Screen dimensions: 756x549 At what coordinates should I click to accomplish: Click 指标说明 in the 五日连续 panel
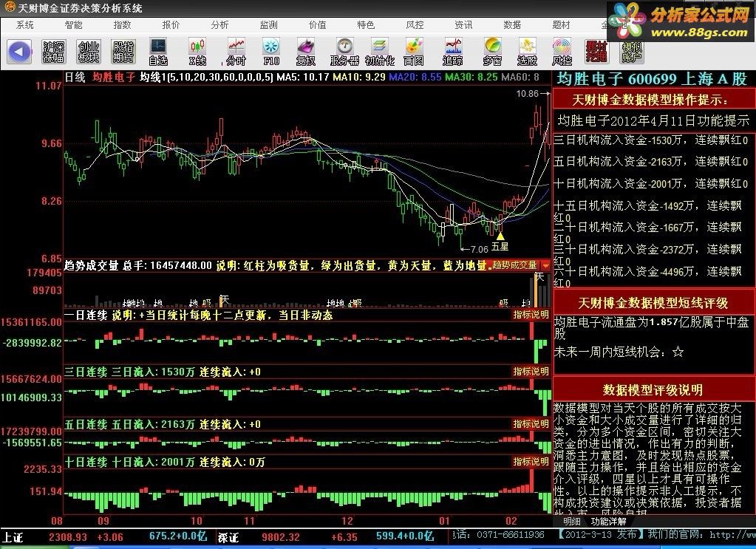[531, 423]
